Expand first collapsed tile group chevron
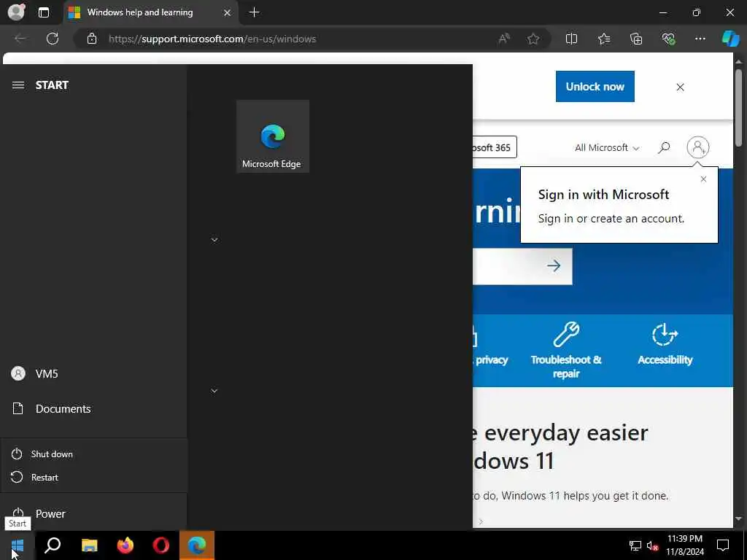This screenshot has width=747, height=560. click(x=214, y=239)
